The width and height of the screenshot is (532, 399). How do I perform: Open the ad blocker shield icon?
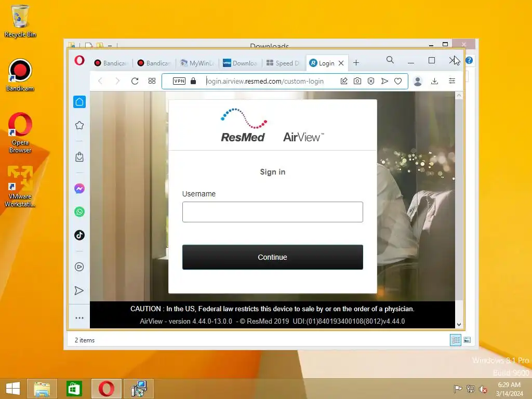click(371, 81)
